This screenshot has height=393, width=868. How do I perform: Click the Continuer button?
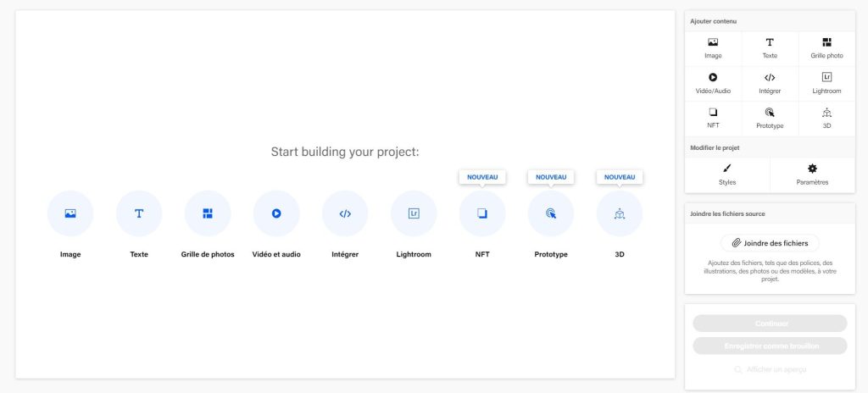pyautogui.click(x=770, y=324)
